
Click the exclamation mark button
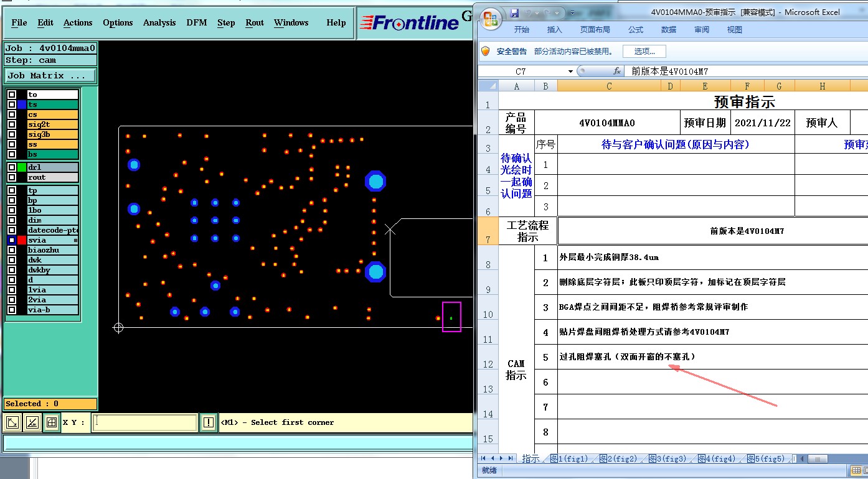tap(209, 423)
